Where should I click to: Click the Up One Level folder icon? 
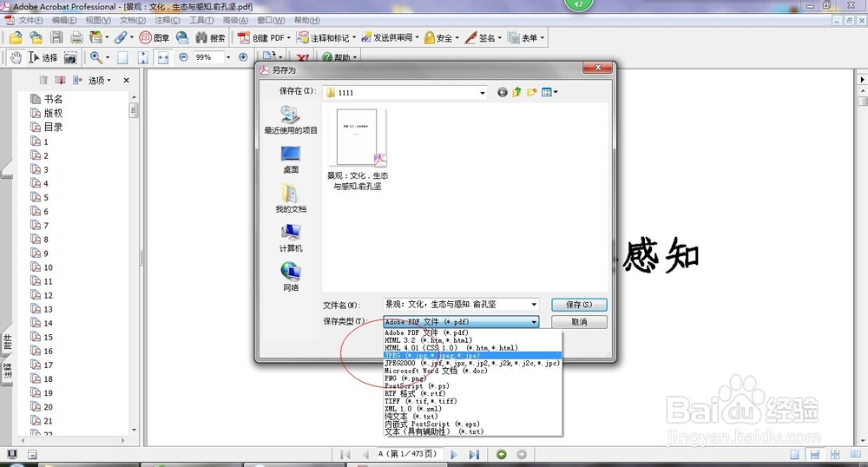click(x=516, y=92)
